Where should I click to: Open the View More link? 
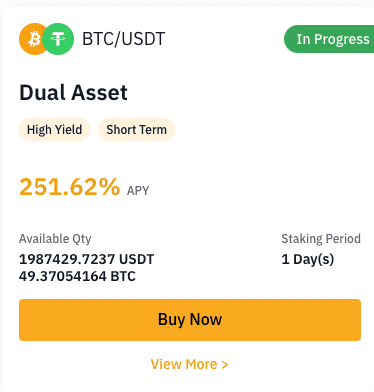(x=190, y=364)
